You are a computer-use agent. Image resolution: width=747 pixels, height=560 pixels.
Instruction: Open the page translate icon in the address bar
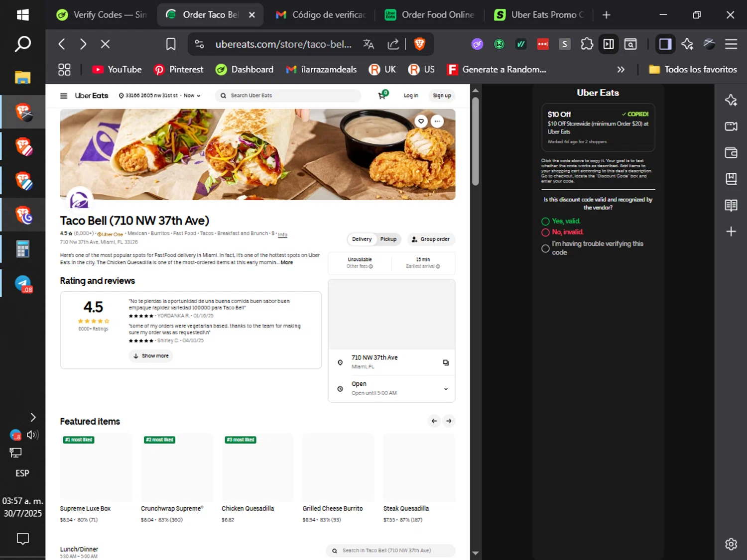click(369, 44)
